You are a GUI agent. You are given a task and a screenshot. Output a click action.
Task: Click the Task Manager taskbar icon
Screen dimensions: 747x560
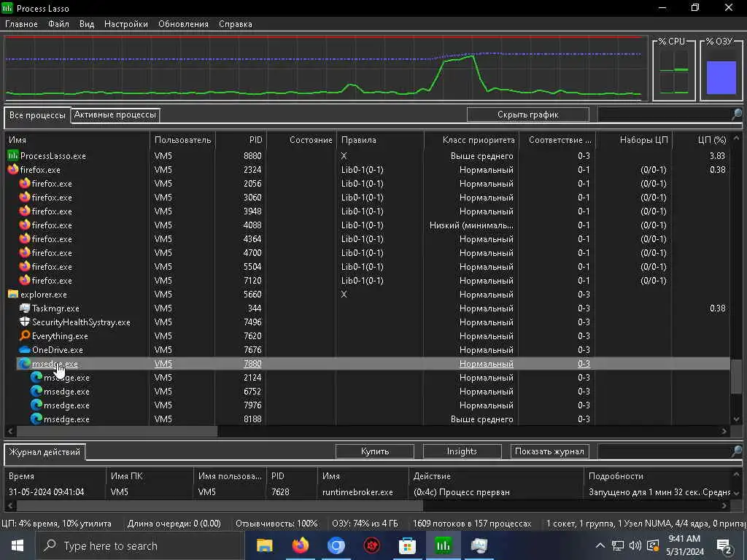479,545
